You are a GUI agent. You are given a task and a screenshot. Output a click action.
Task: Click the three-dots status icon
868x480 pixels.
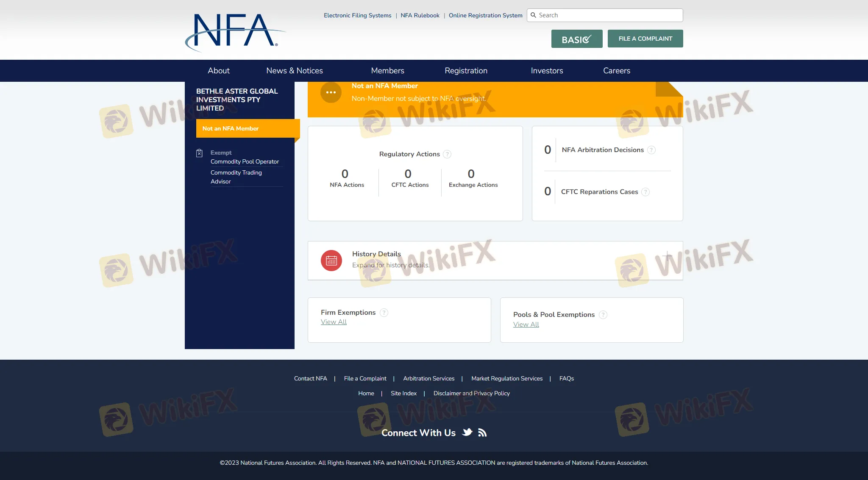[331, 92]
